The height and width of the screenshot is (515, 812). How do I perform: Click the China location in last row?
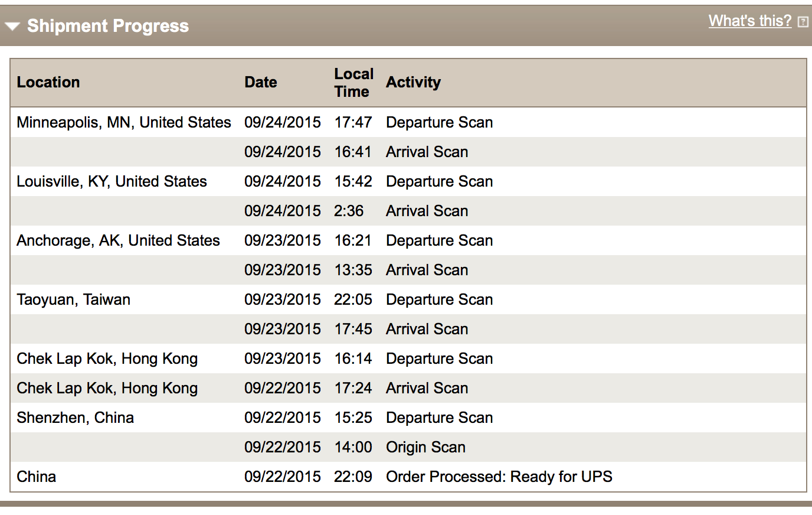[x=36, y=477]
